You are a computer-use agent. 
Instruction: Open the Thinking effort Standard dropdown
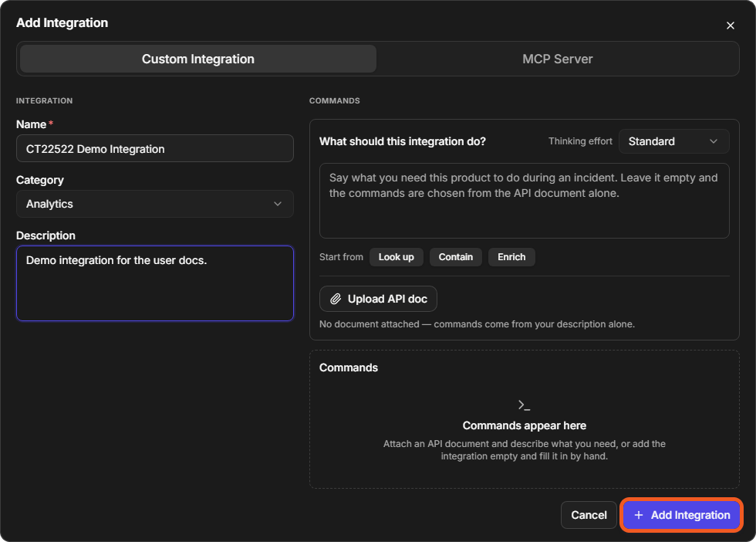point(673,141)
